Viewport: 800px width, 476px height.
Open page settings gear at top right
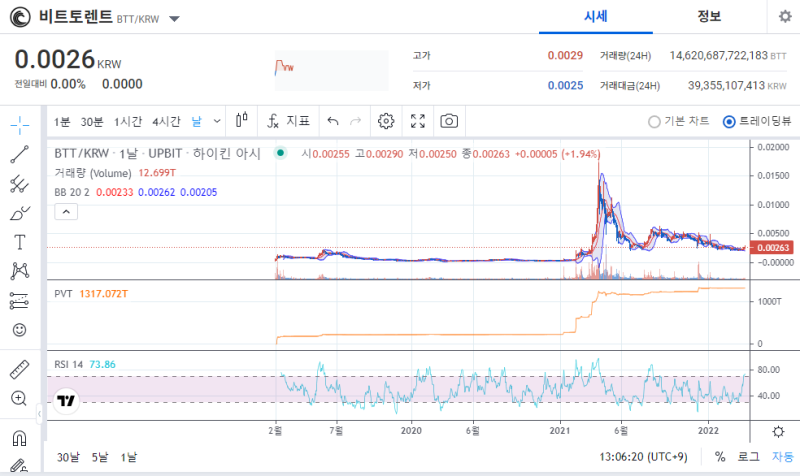pos(785,16)
